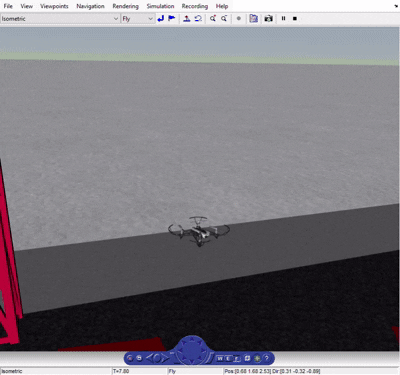
Task: Select Walk mode W button
Action: point(220,359)
